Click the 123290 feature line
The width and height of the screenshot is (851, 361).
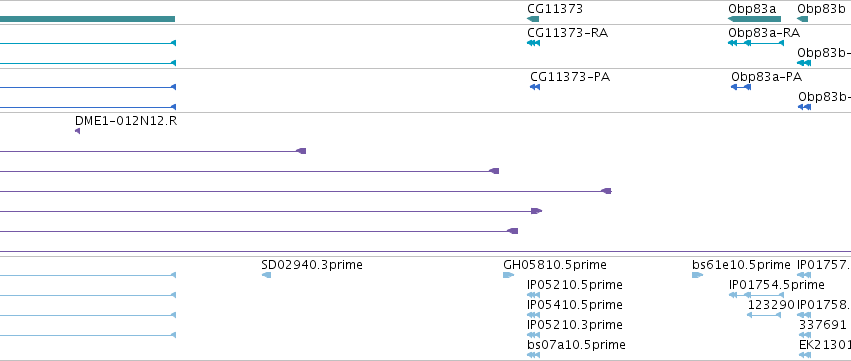(764, 315)
